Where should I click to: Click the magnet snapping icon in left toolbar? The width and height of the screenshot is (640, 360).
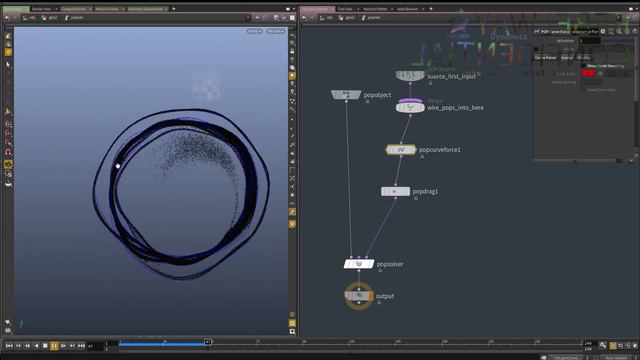tap(8, 152)
